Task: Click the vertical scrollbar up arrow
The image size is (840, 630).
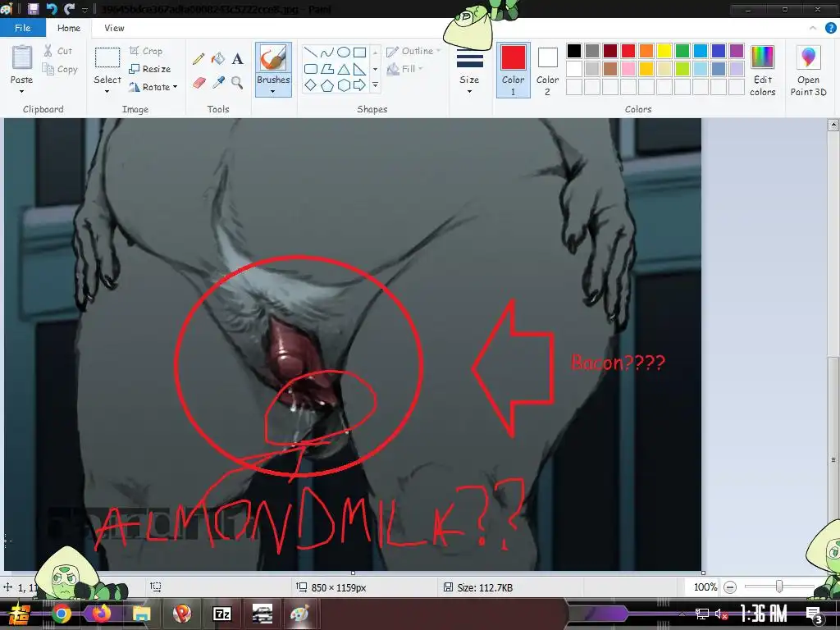Action: [833, 126]
